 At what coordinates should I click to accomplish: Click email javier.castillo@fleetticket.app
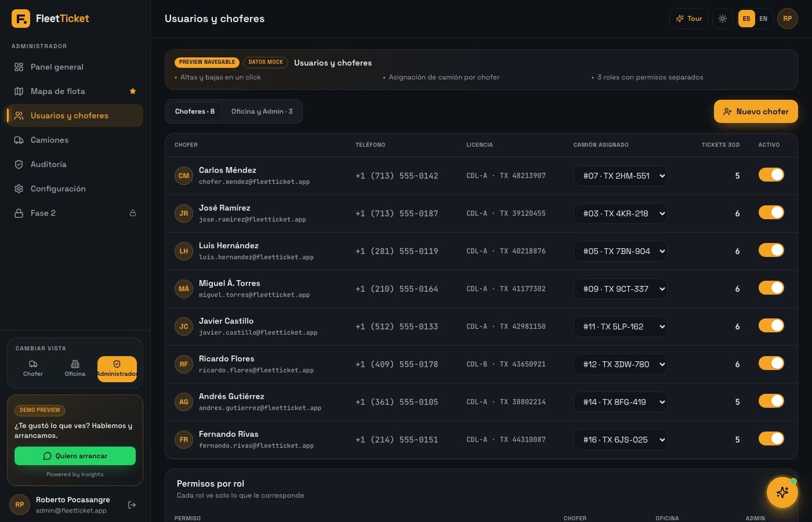tap(258, 333)
